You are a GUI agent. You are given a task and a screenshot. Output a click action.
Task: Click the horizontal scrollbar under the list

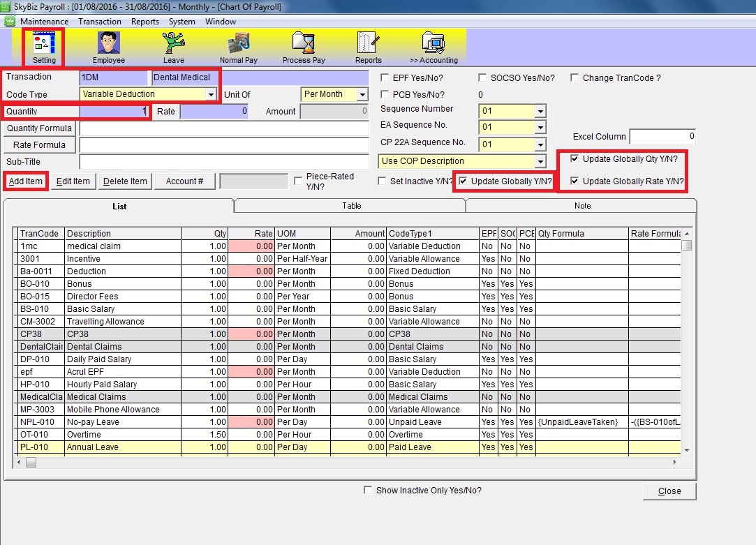tap(349, 462)
